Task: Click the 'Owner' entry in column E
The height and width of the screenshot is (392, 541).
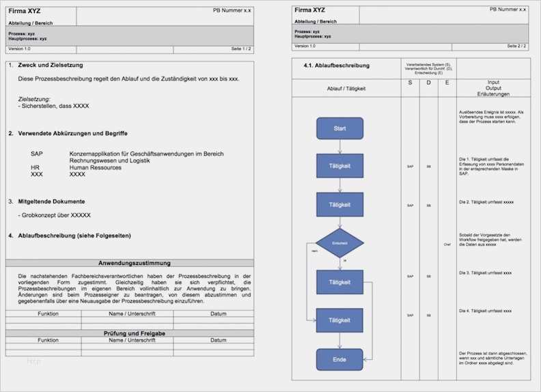Action: pyautogui.click(x=447, y=243)
